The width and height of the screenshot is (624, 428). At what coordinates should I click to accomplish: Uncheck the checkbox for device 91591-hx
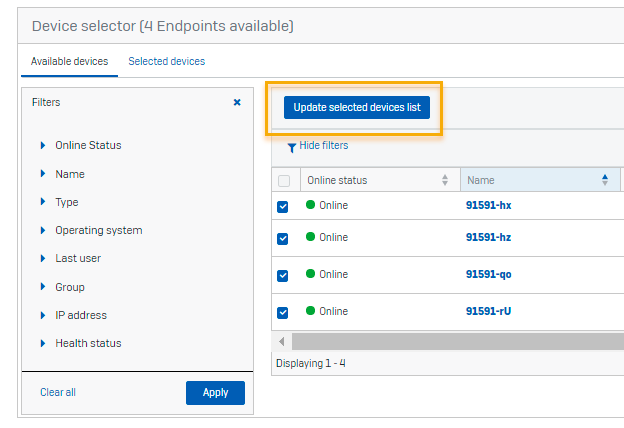[283, 206]
